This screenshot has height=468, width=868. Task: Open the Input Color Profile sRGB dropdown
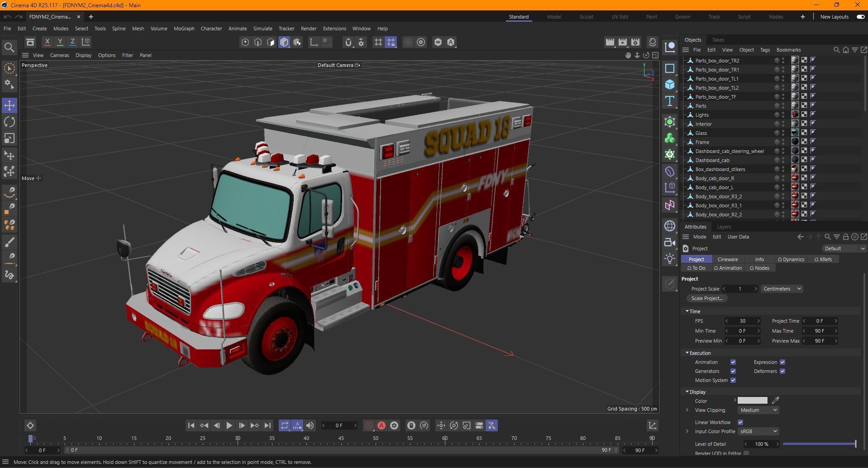(x=758, y=431)
